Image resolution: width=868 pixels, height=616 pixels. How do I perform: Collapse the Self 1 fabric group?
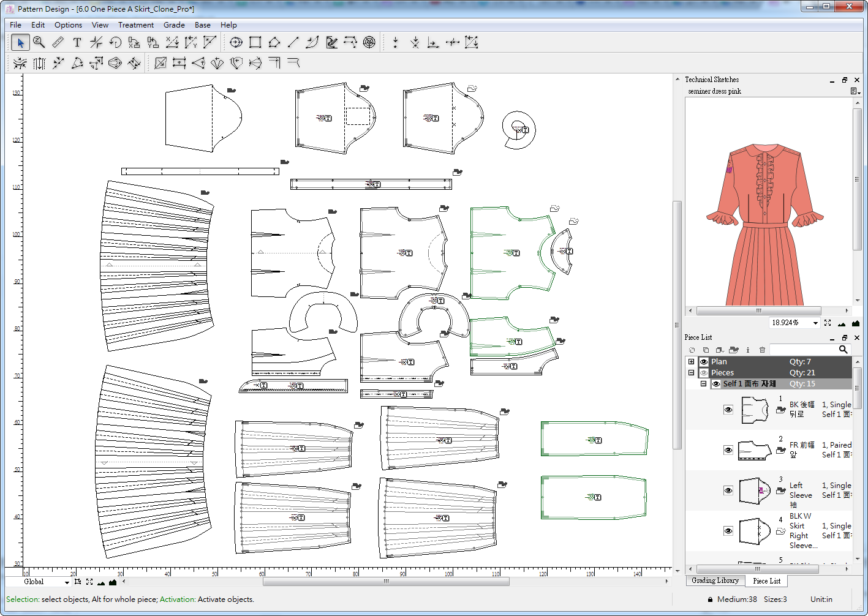pos(704,384)
